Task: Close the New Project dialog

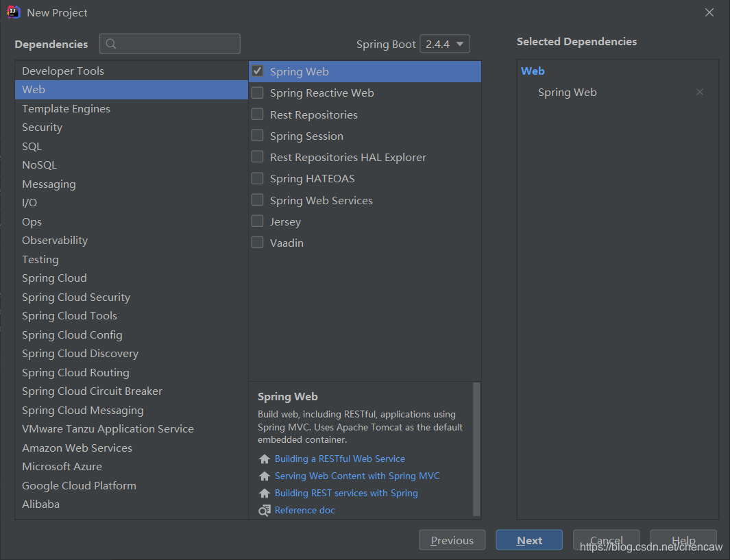Action: click(709, 12)
